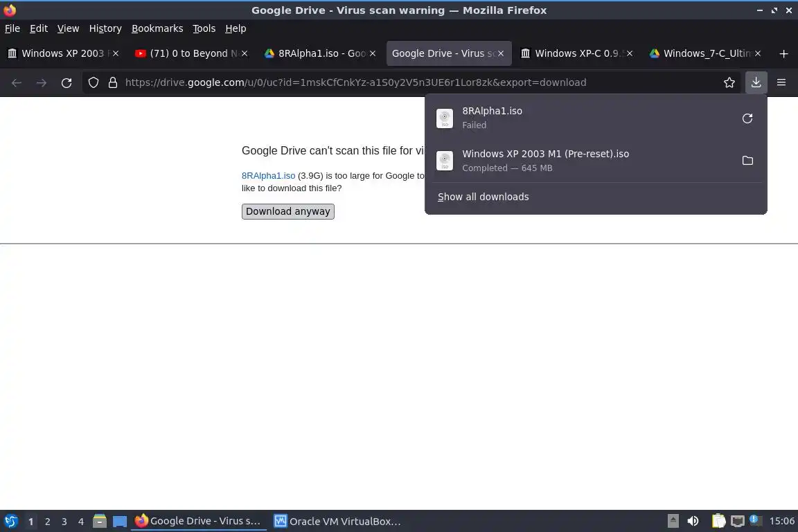Image resolution: width=798 pixels, height=532 pixels.
Task: Click the Download anyway button
Action: click(288, 211)
